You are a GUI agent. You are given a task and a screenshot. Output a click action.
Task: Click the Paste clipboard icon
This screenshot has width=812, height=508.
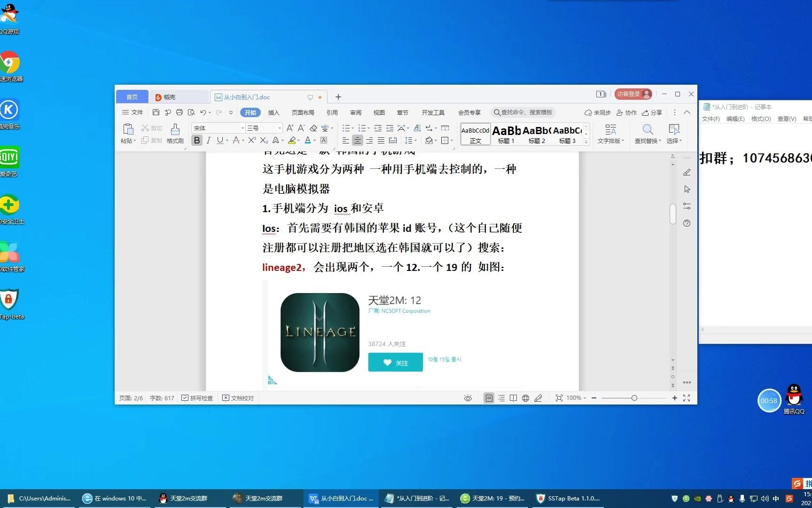pyautogui.click(x=128, y=129)
